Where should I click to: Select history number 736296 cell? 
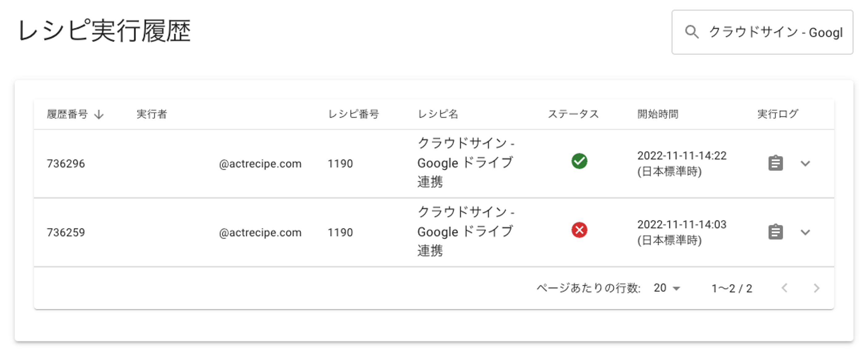pyautogui.click(x=66, y=164)
